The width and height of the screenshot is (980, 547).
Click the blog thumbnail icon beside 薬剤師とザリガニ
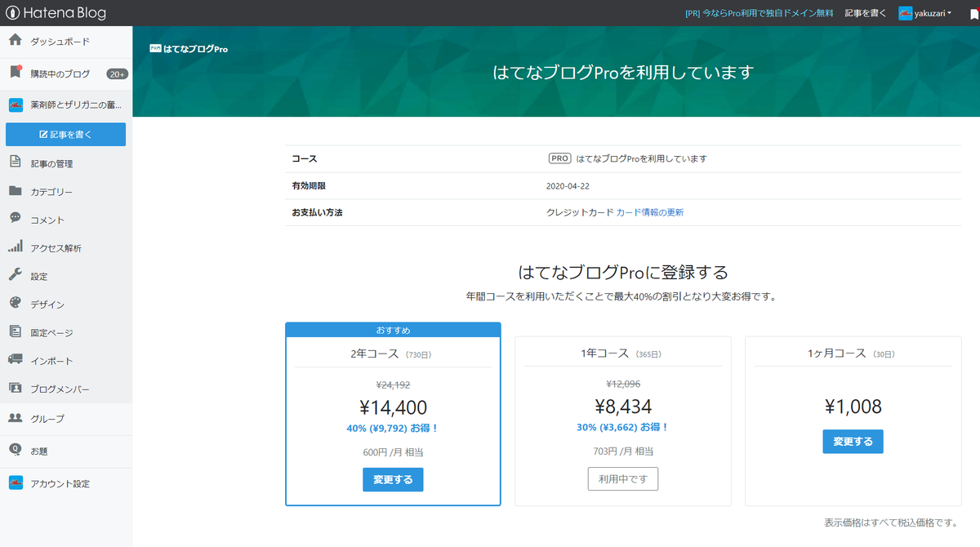point(15,105)
